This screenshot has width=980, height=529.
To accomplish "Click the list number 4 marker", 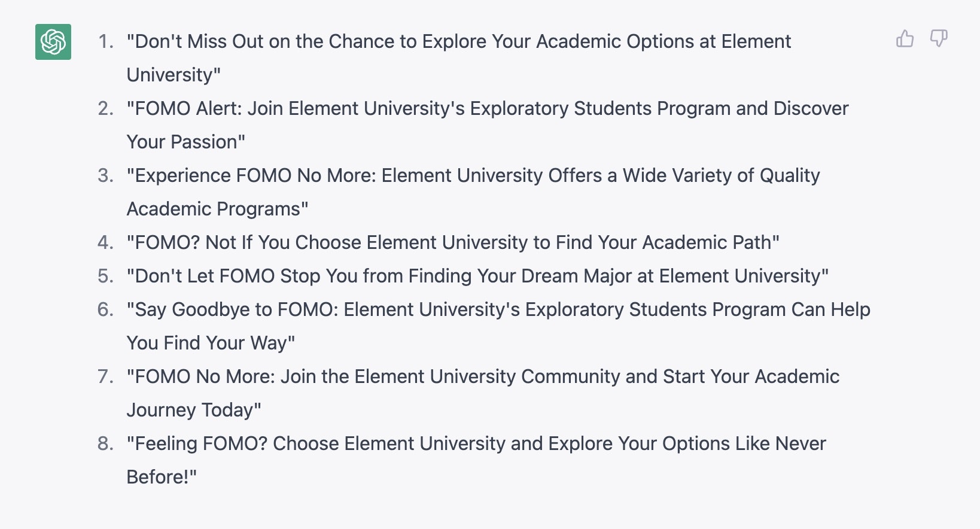I will coord(105,242).
